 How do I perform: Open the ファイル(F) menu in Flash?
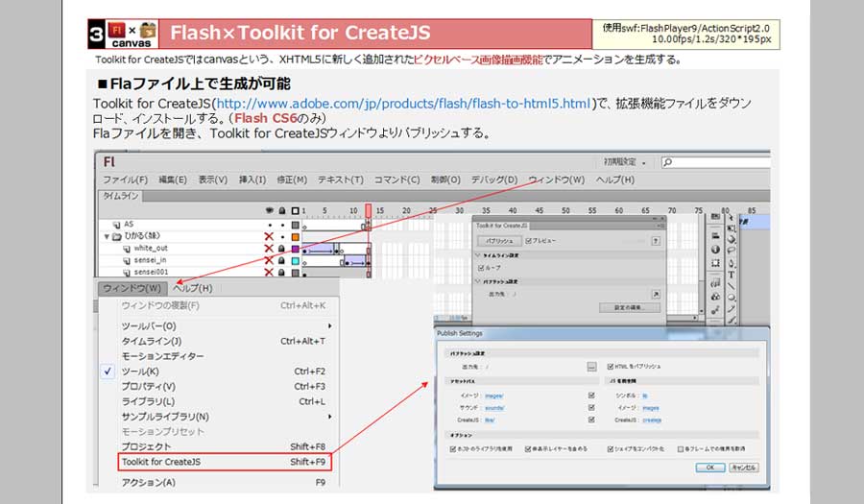pyautogui.click(x=125, y=180)
